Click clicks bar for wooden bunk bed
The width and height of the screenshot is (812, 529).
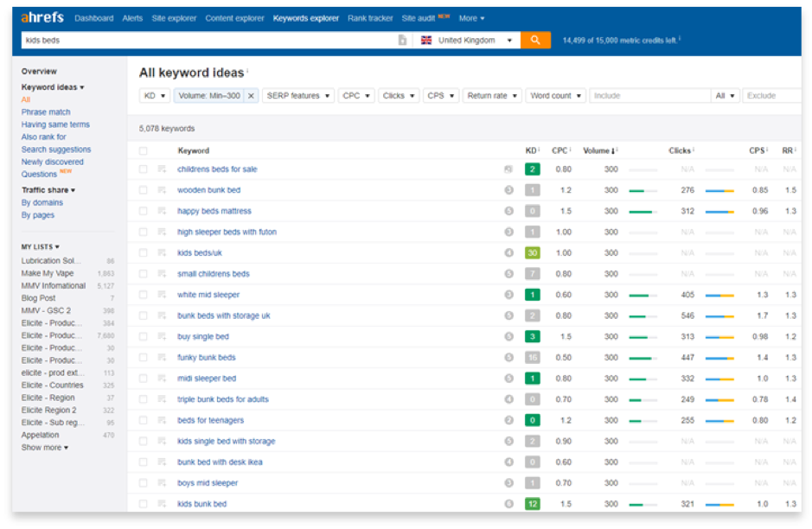[x=643, y=190]
